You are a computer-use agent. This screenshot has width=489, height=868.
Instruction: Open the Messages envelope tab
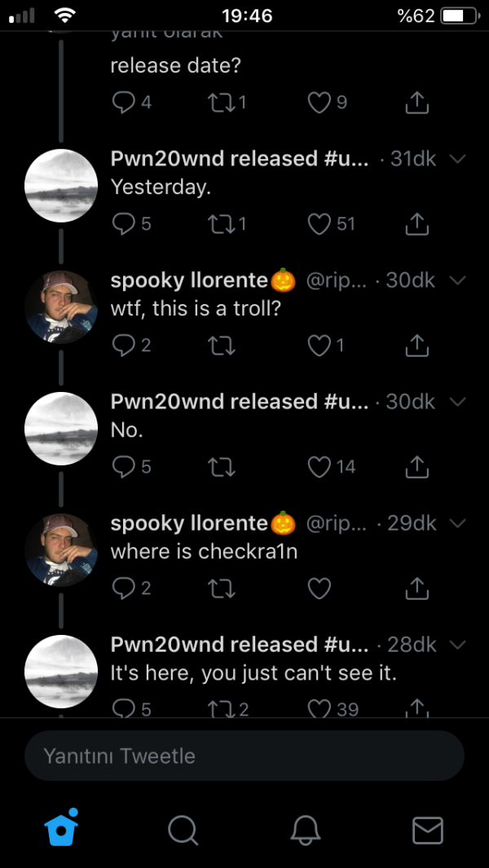(428, 830)
